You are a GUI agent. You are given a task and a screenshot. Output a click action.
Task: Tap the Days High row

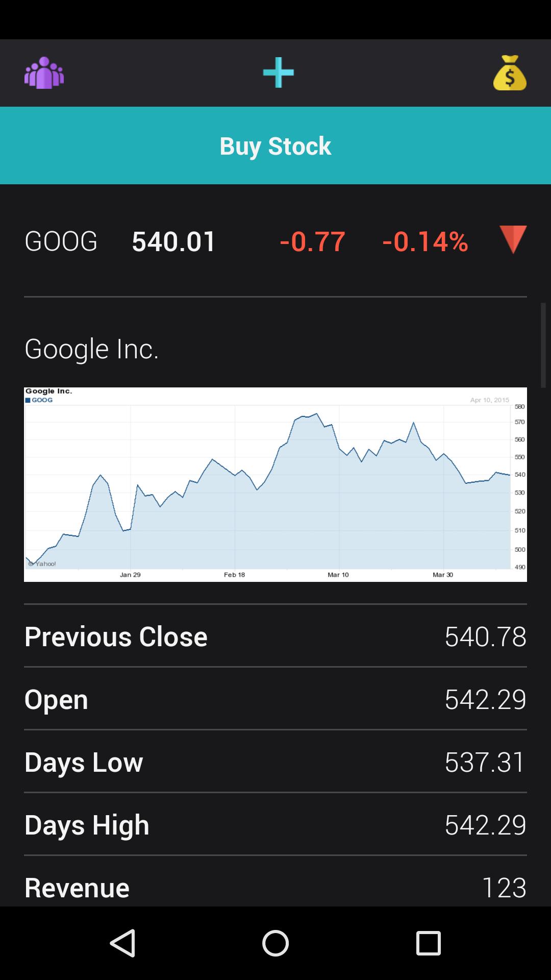click(x=275, y=824)
